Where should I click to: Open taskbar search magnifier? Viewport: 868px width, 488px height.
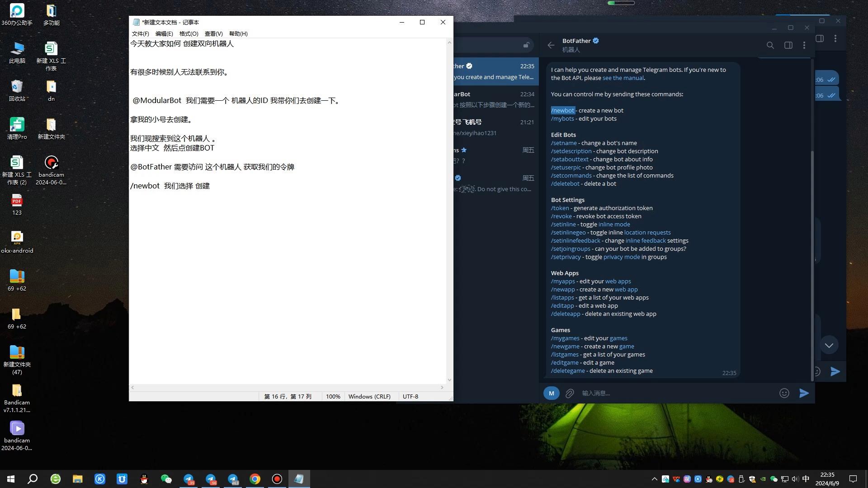click(33, 479)
